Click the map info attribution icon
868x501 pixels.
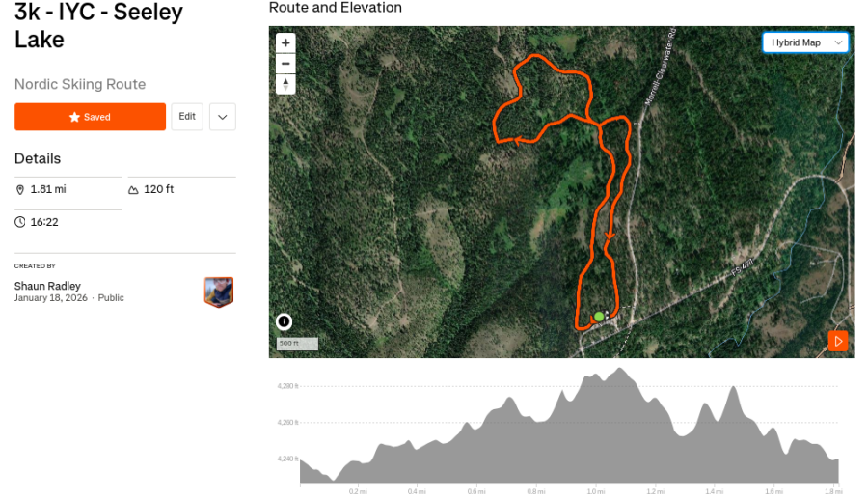(285, 321)
